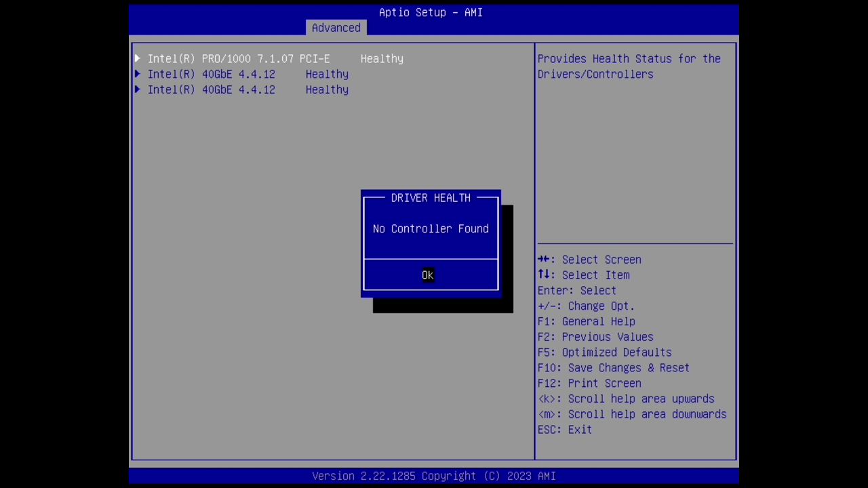Click the 'ESC: Exit' hint
868x488 pixels.
pos(565,430)
